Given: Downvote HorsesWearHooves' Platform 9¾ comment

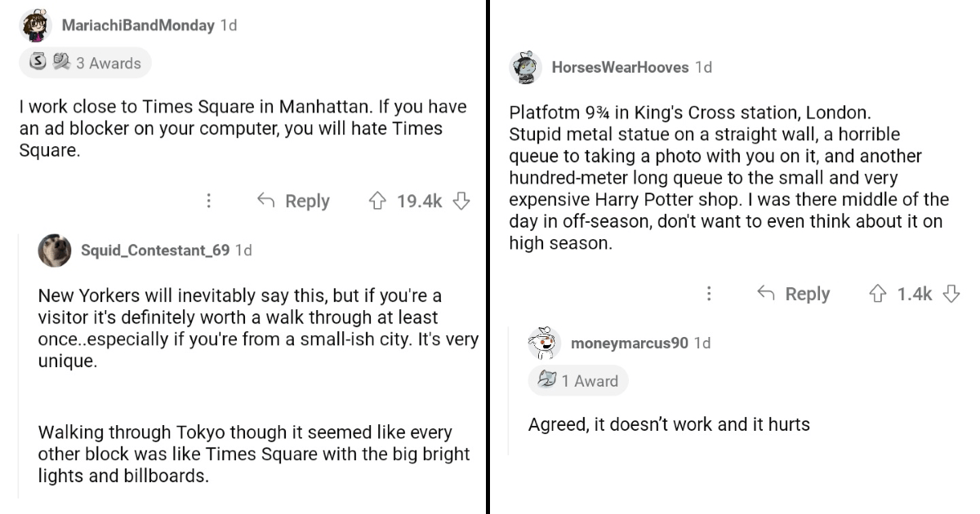Looking at the screenshot, I should click(951, 294).
